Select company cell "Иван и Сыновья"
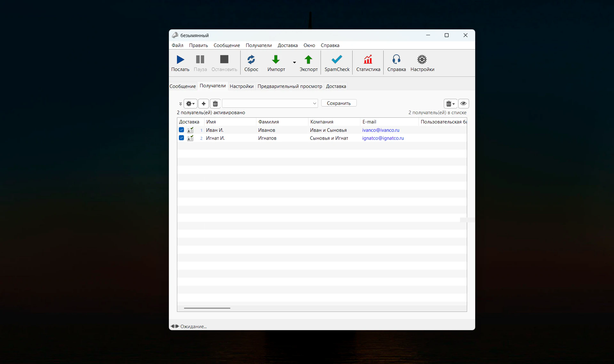The image size is (614, 364). [x=328, y=130]
